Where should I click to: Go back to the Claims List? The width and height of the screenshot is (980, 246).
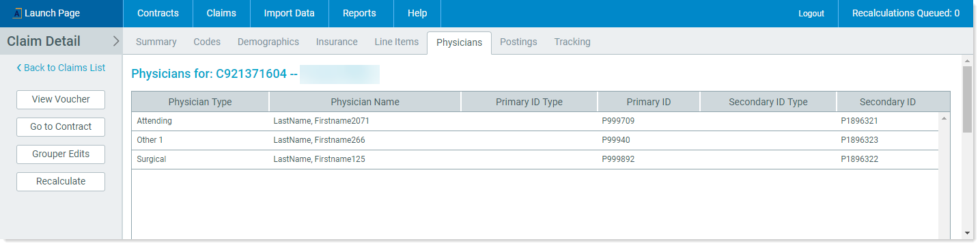click(61, 68)
